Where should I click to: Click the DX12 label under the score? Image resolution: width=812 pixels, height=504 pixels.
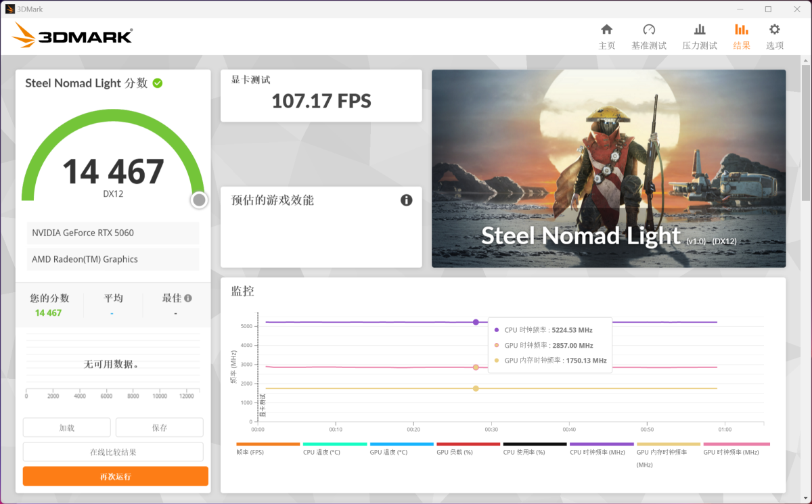click(113, 194)
